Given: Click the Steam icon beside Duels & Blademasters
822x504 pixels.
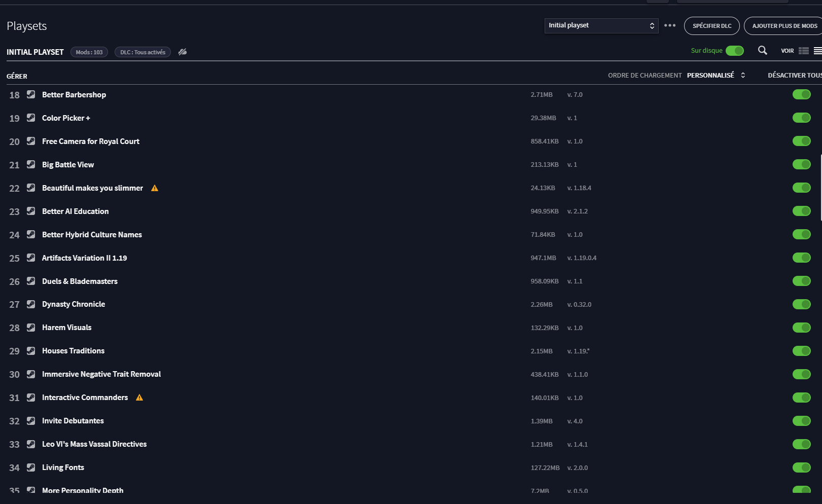Looking at the screenshot, I should pos(31,281).
